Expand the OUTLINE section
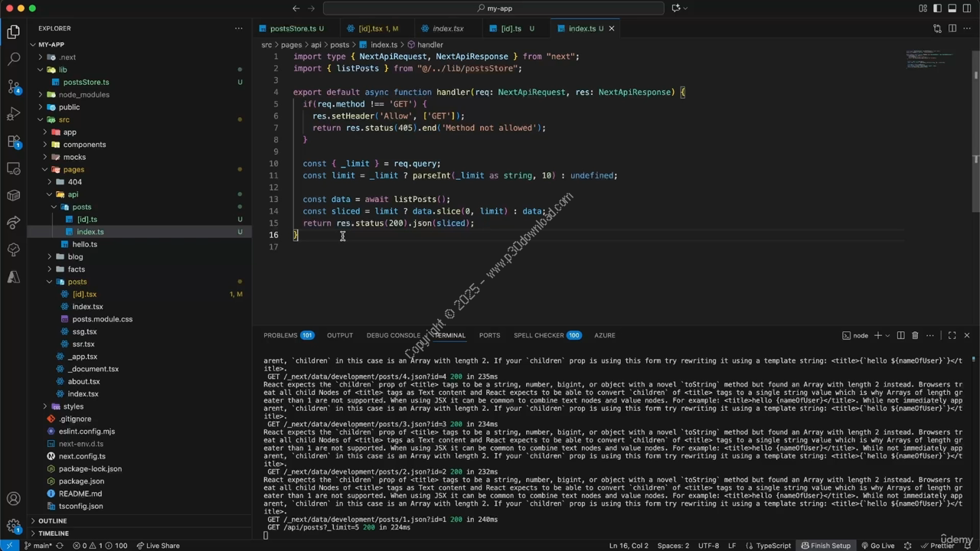 [53, 520]
